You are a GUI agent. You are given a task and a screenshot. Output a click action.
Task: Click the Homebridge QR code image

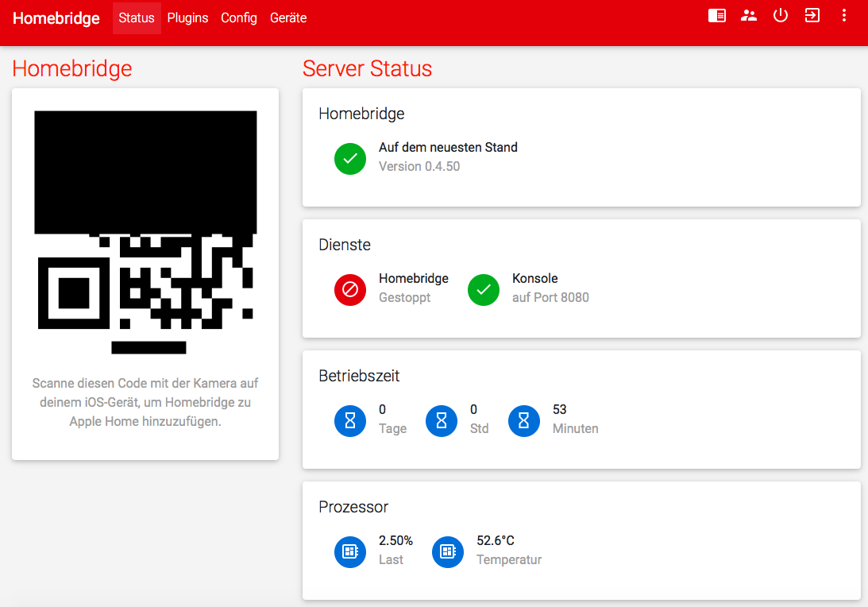(x=145, y=232)
